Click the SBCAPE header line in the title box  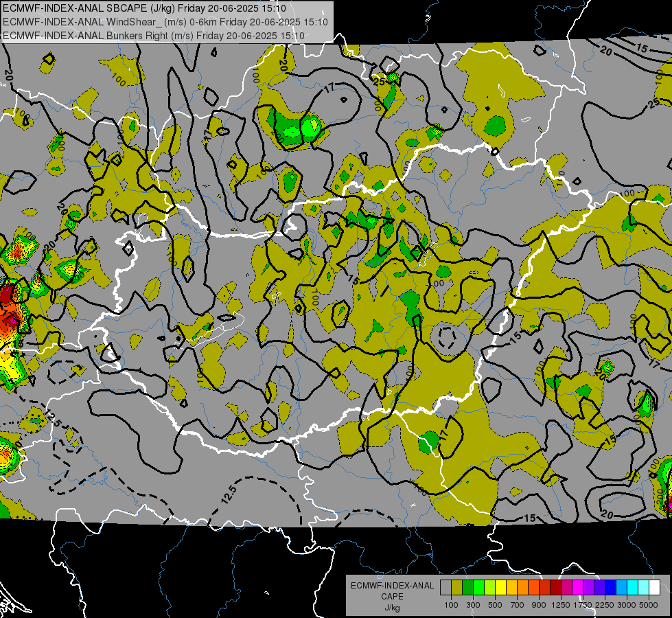tap(144, 8)
